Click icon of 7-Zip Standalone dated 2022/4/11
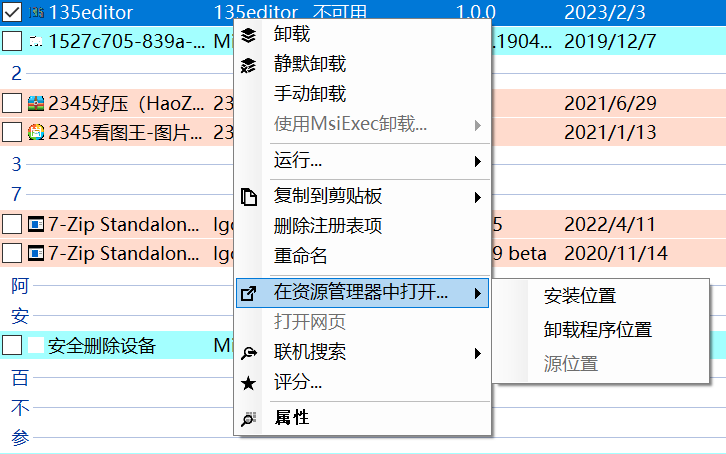The height and width of the screenshot is (454, 726). pyautogui.click(x=36, y=224)
